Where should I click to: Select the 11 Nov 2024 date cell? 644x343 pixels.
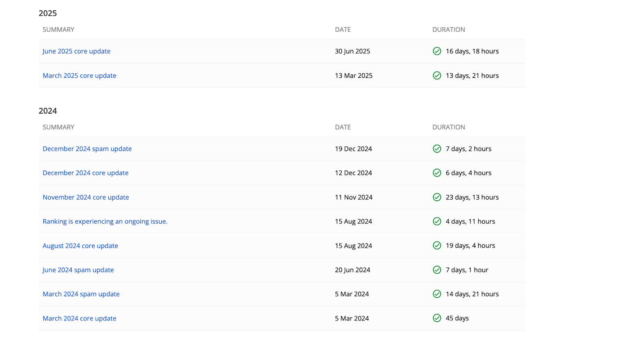point(354,197)
